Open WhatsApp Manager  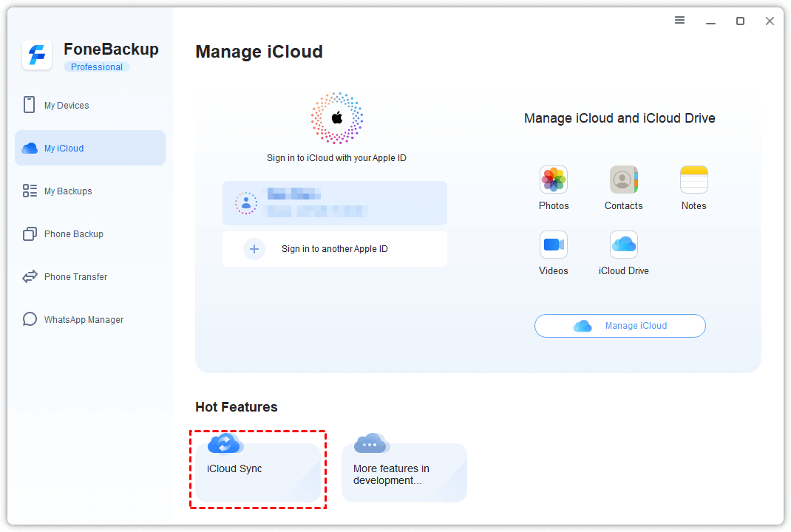coord(84,320)
